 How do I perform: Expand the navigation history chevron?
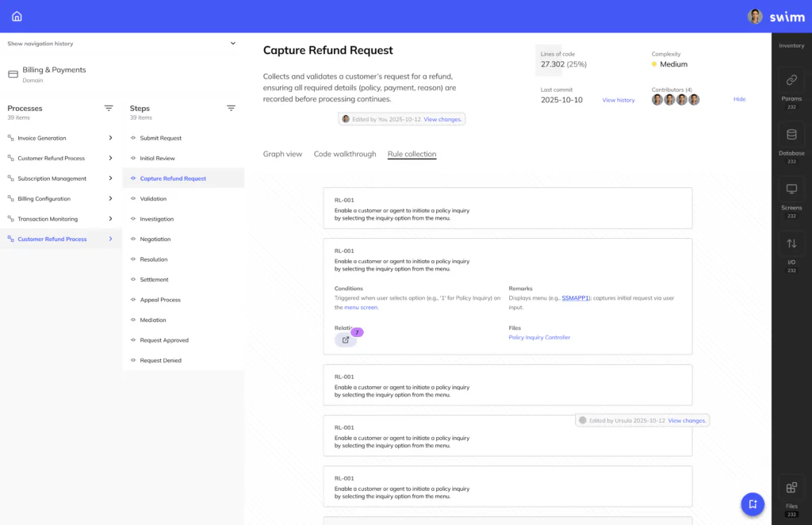click(x=232, y=44)
